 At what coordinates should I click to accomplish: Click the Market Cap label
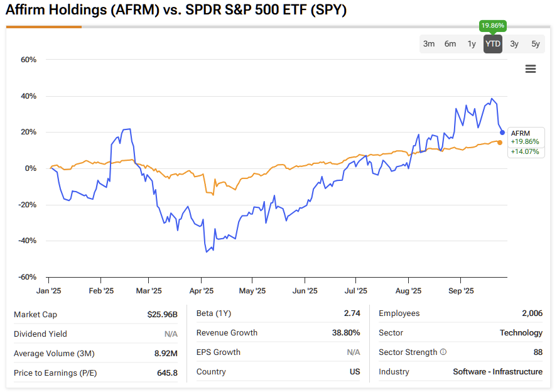[x=36, y=315]
